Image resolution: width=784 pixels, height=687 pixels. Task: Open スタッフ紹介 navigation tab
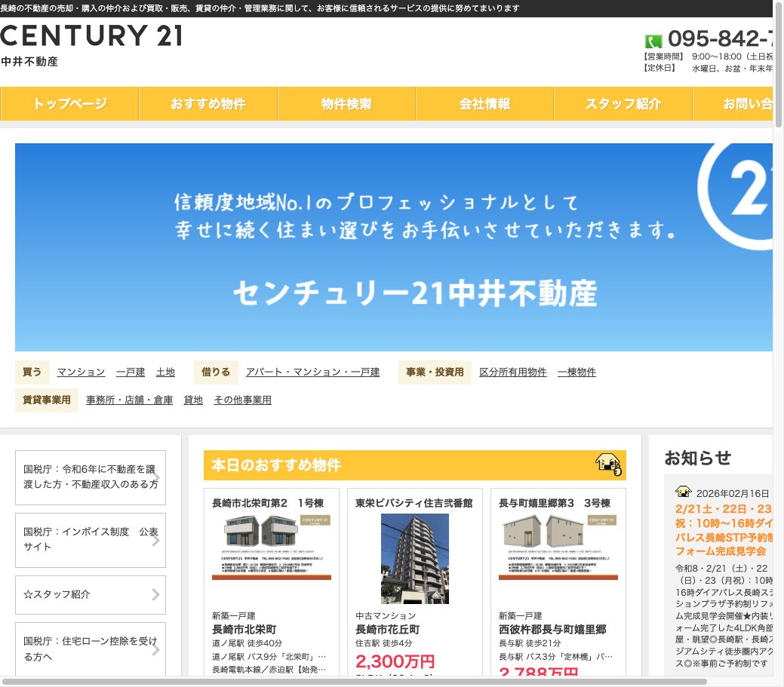click(623, 103)
